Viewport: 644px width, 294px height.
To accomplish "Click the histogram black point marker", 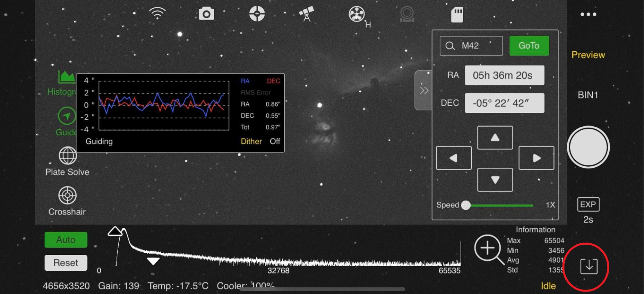I will pyautogui.click(x=115, y=231).
